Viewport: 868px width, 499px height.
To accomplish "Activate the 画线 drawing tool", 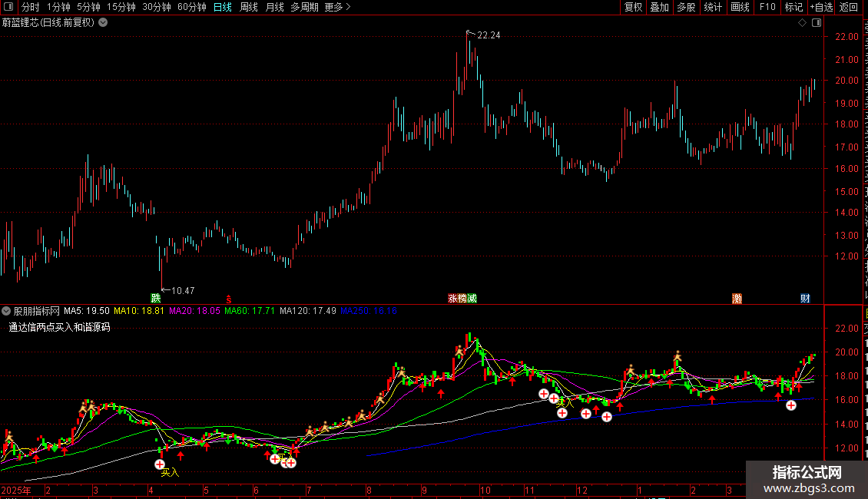I will click(x=740, y=7).
